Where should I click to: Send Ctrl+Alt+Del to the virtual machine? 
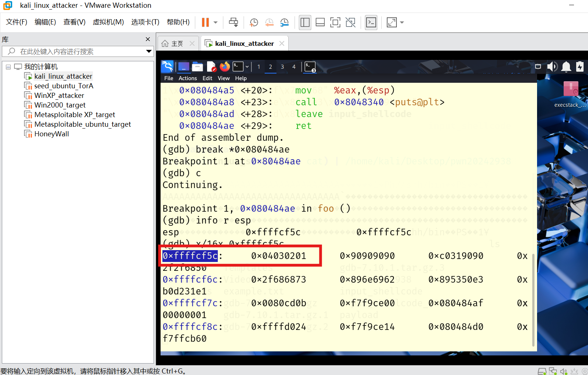click(233, 23)
